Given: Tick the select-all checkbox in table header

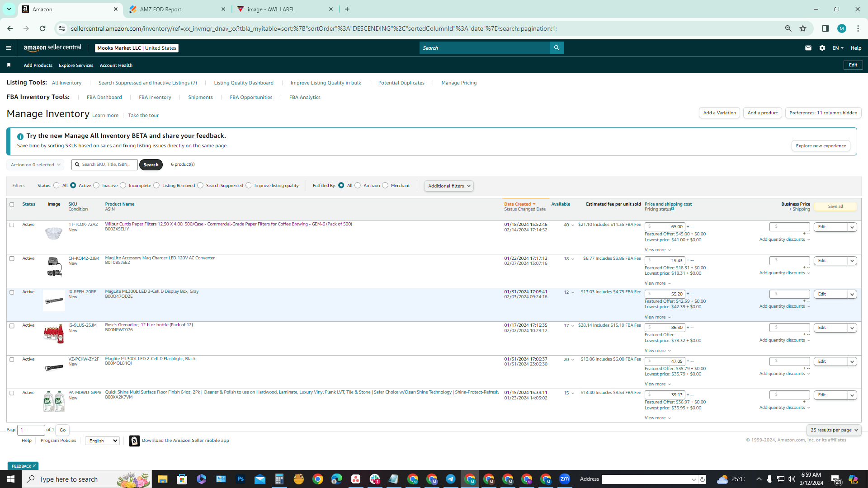Looking at the screenshot, I should pyautogui.click(x=12, y=205).
